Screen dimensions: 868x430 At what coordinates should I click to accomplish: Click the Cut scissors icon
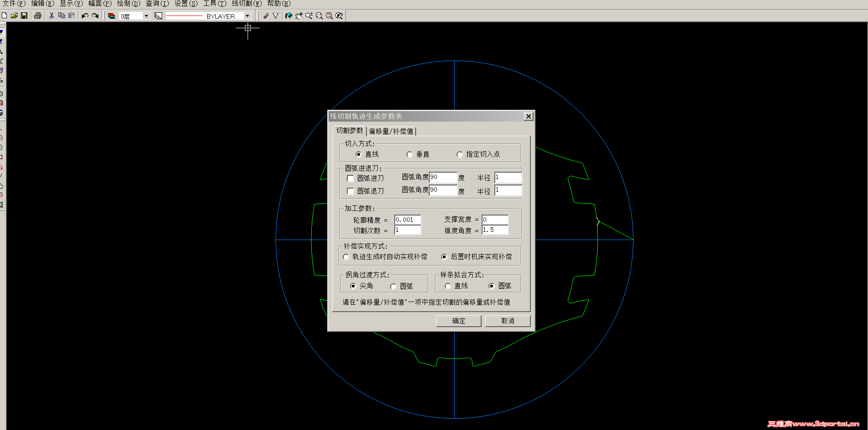51,15
